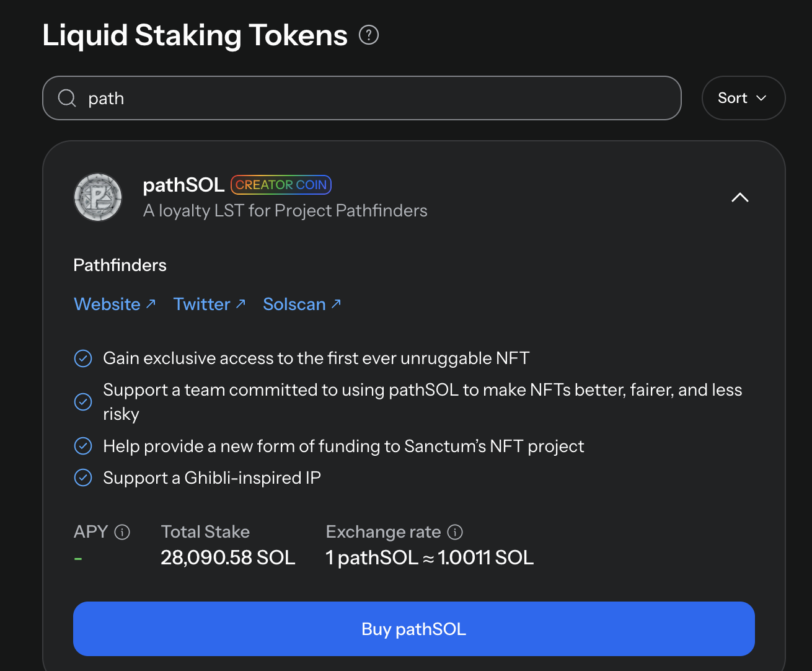Click the help icon beside Liquid Staking Tokens
The width and height of the screenshot is (812, 671).
point(369,35)
